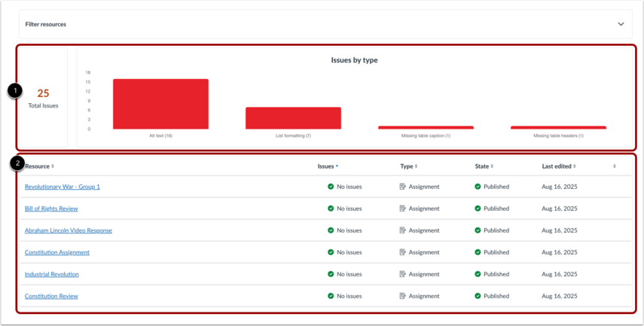644x326 pixels.
Task: Click the Alt text red bar
Action: 160,104
